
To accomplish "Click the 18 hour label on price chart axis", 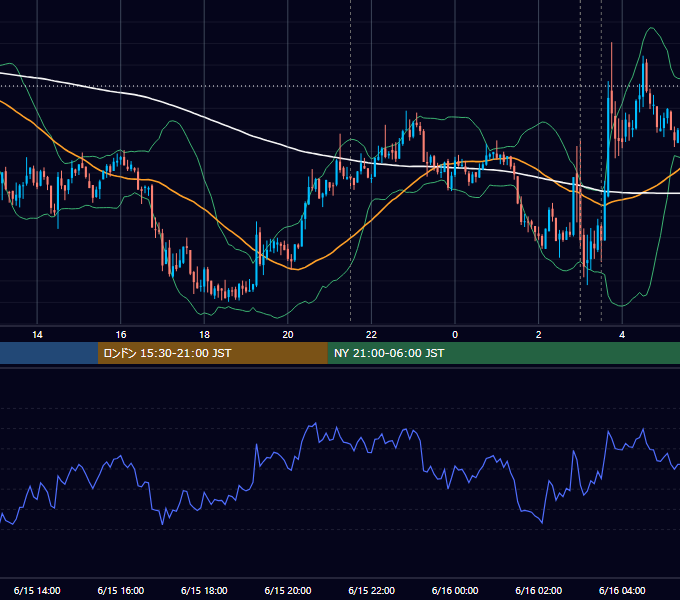I will click(x=204, y=335).
